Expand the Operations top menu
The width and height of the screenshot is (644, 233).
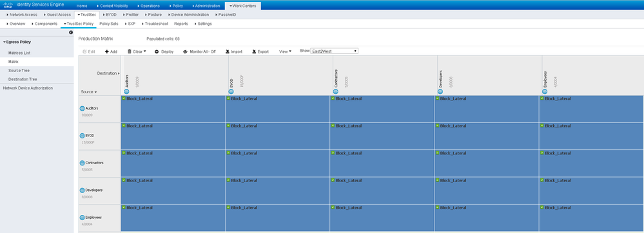pyautogui.click(x=149, y=6)
